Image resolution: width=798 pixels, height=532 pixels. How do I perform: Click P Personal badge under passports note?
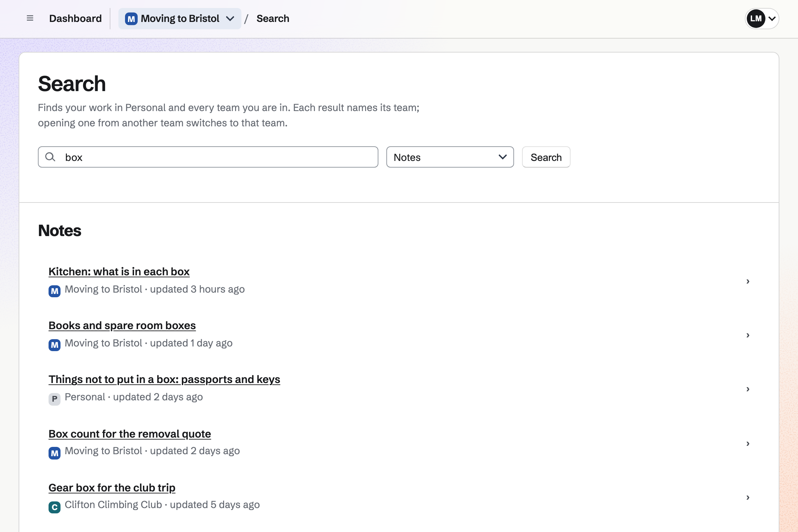tap(54, 399)
